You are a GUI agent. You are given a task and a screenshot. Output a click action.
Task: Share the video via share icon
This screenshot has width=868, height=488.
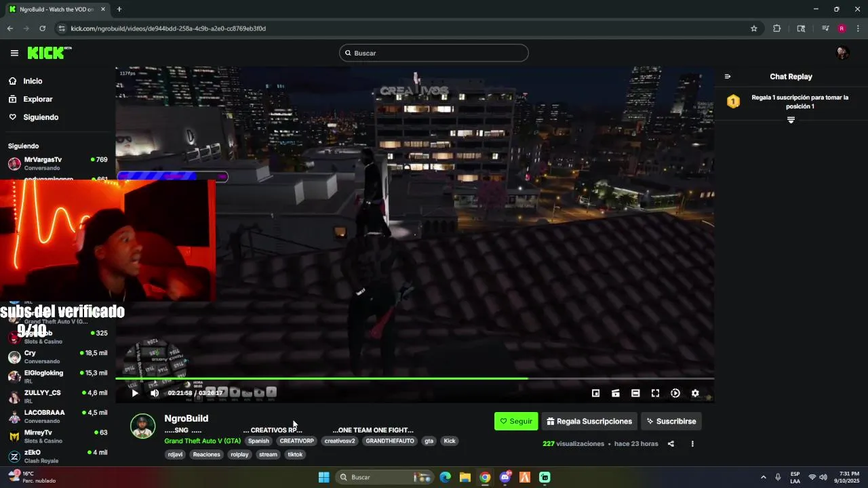coord(671,444)
